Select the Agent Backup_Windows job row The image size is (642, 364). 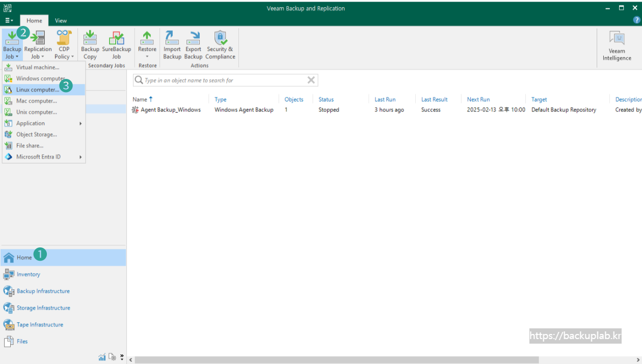coord(385,110)
